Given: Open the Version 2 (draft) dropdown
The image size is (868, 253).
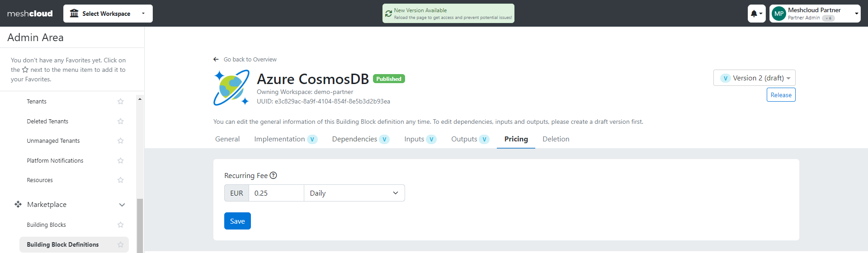Looking at the screenshot, I should coord(755,78).
